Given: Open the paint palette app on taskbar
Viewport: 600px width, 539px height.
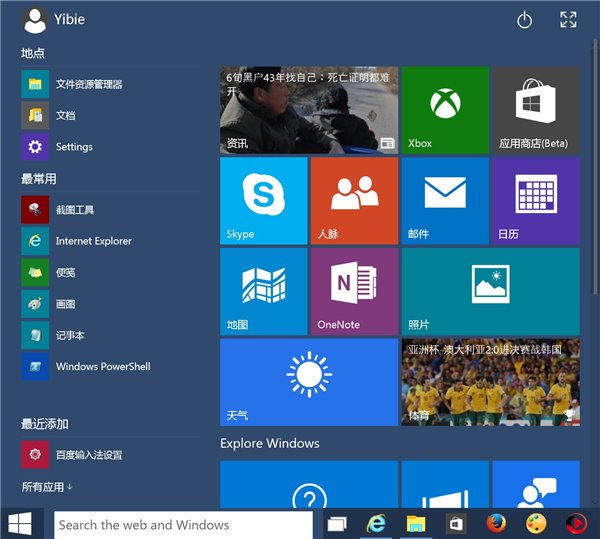Looking at the screenshot, I should 536,524.
